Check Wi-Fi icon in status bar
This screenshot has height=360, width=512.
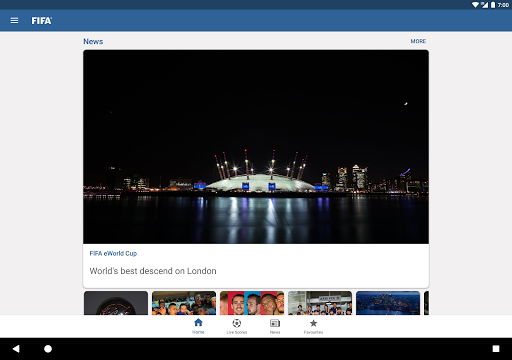click(x=475, y=5)
